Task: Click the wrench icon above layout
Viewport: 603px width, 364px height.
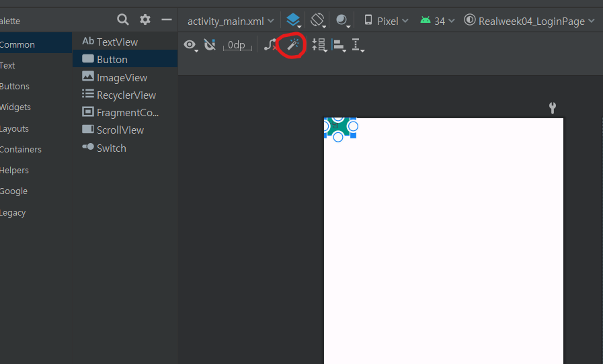Action: click(x=553, y=108)
